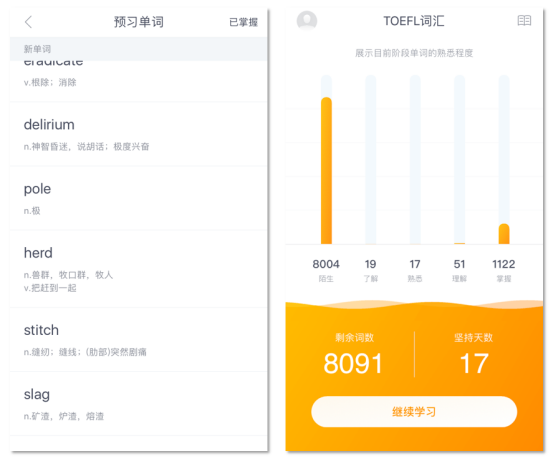The height and width of the screenshot is (461, 554).
Task: Open the herd word entry
Action: [x=138, y=269]
